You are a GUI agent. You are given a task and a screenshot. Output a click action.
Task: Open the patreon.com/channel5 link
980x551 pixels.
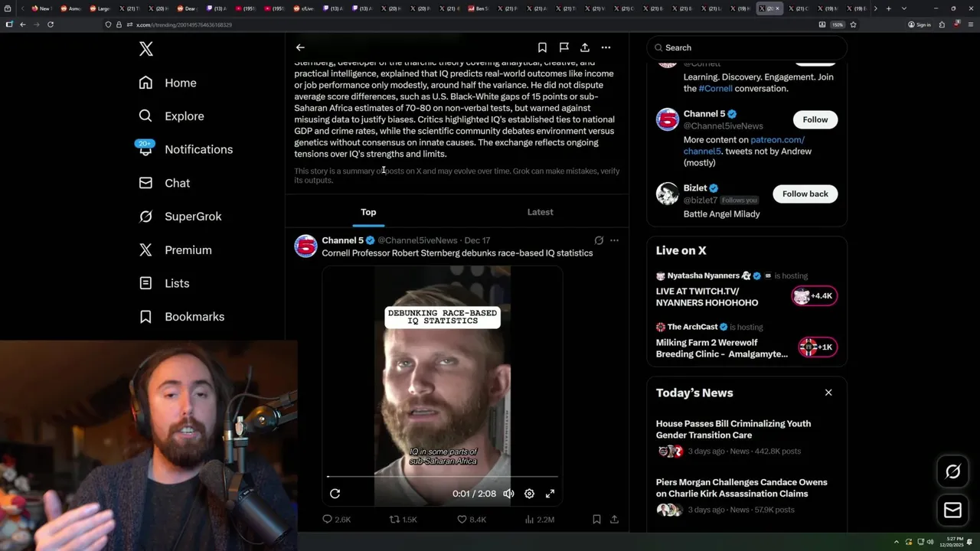[744, 145]
